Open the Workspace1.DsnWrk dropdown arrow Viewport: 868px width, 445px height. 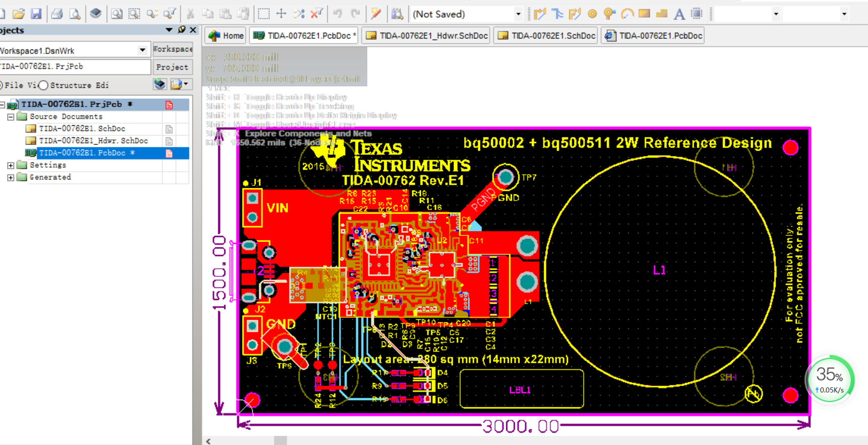[x=142, y=50]
